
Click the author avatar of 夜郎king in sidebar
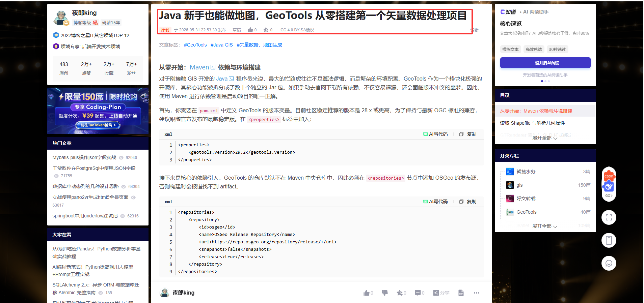61,18
